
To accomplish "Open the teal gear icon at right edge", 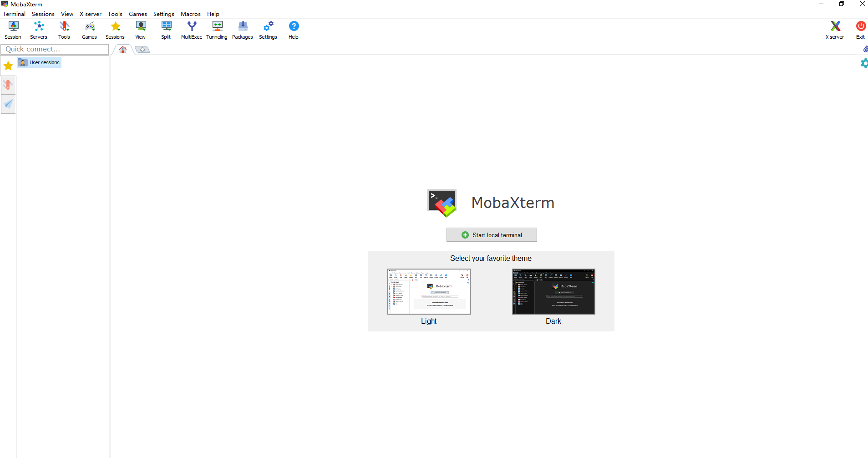I will point(864,63).
